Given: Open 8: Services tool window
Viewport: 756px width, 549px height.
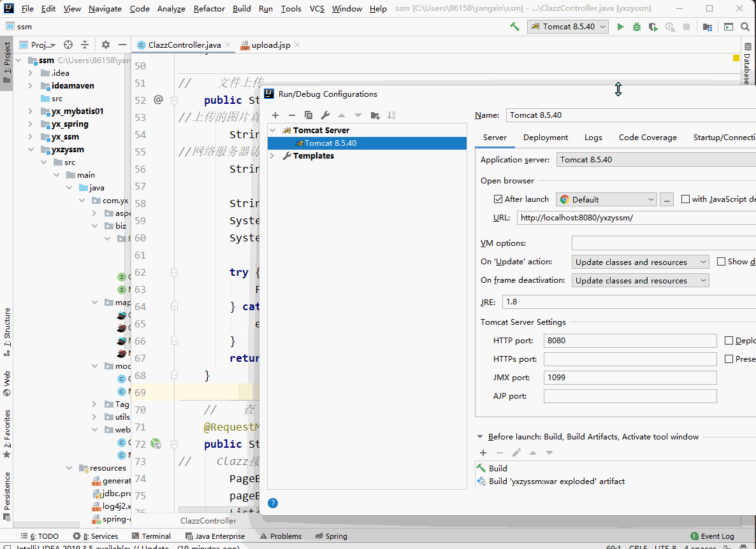Looking at the screenshot, I should (x=96, y=536).
